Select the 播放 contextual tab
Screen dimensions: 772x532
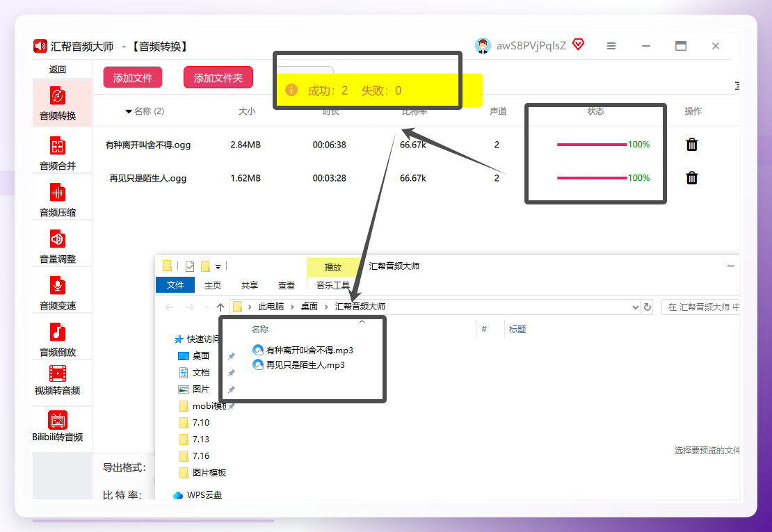tap(333, 267)
